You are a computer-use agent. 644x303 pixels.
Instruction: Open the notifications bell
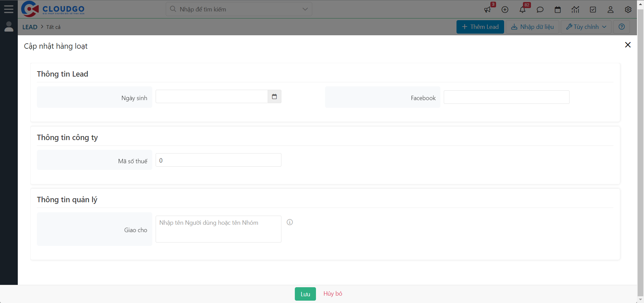(x=523, y=9)
